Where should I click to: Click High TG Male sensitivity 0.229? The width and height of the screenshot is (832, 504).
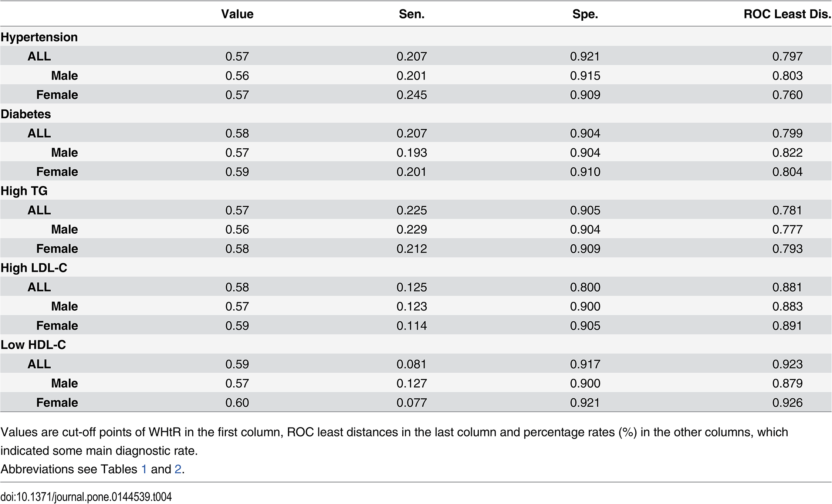pyautogui.click(x=412, y=229)
